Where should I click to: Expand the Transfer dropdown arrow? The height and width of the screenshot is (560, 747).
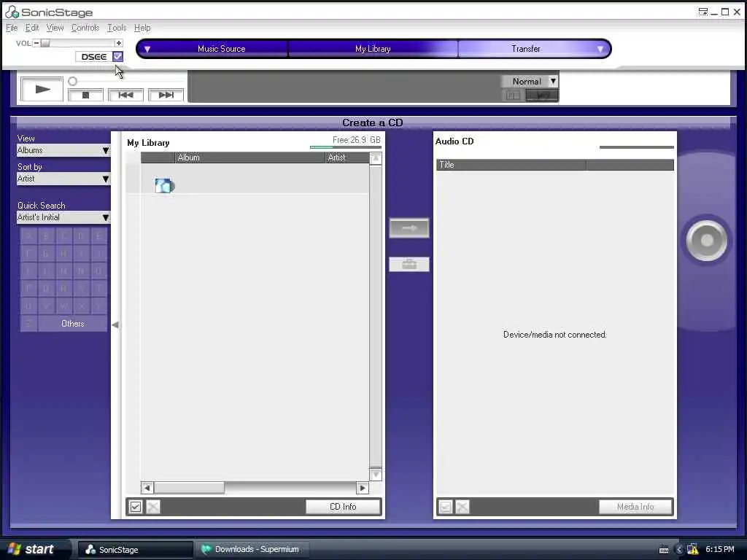click(600, 49)
